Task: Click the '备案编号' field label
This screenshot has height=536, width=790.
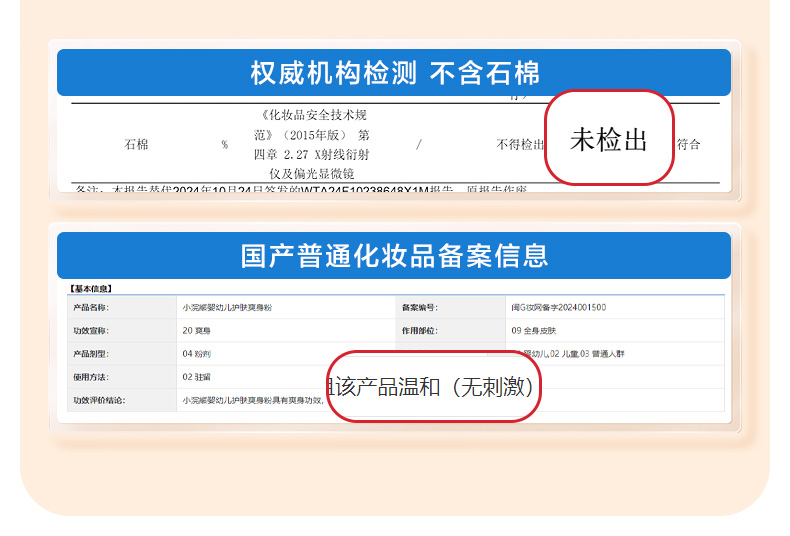Action: coord(420,308)
